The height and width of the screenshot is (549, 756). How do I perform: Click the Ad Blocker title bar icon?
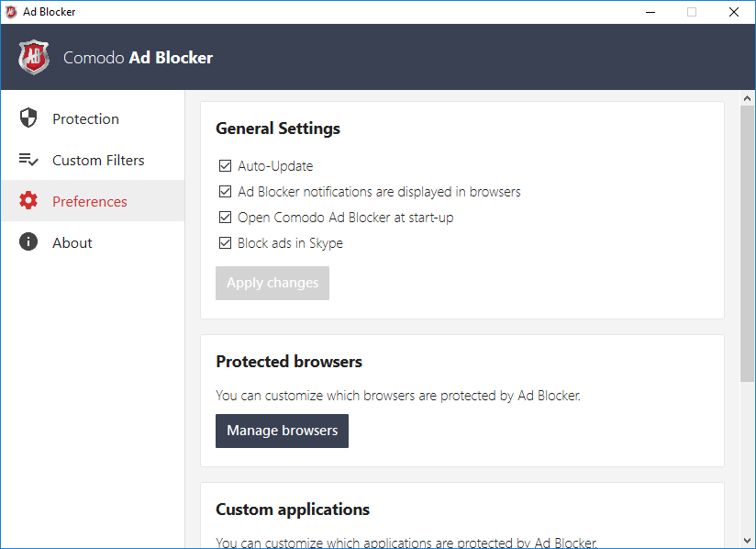(11, 12)
